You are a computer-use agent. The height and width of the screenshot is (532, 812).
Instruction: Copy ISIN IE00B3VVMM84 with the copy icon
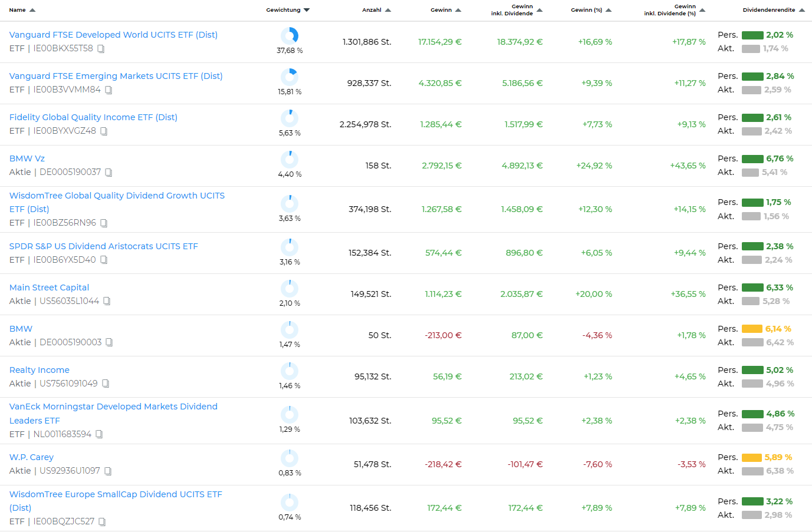tap(109, 90)
